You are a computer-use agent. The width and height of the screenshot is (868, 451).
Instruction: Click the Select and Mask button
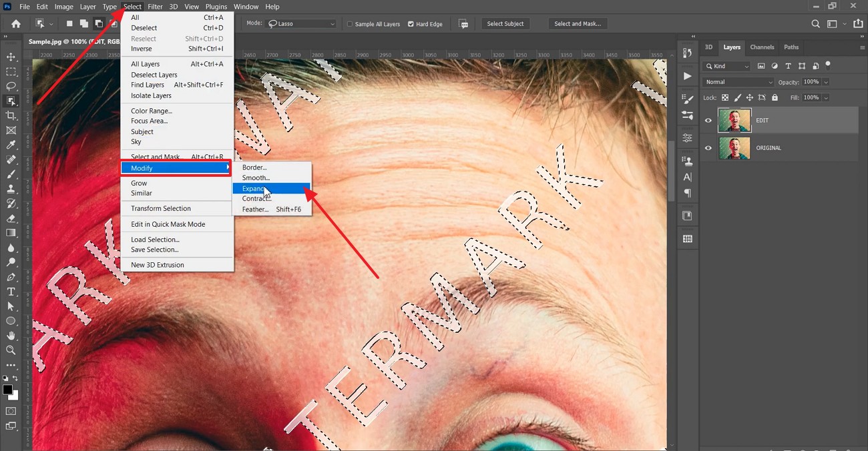click(x=578, y=23)
